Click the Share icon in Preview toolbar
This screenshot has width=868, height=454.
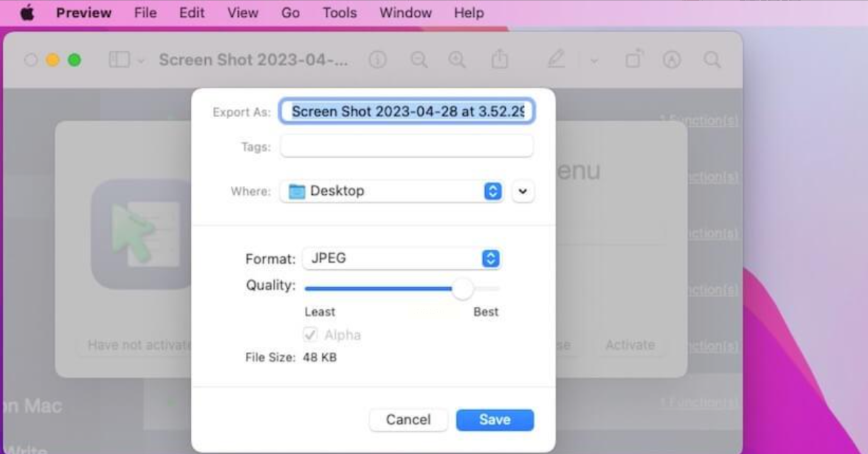click(x=499, y=60)
